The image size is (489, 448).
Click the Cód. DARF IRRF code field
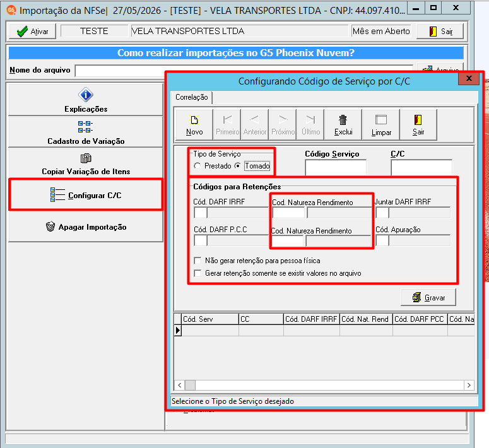click(201, 213)
